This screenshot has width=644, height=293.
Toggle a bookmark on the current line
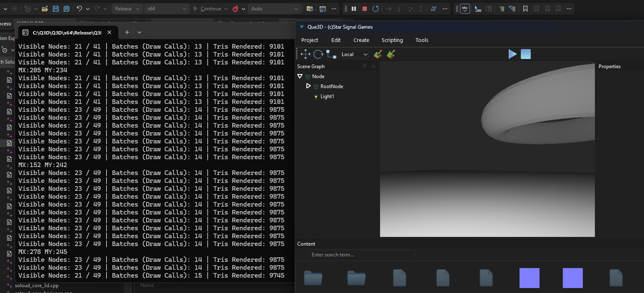[x=525, y=9]
